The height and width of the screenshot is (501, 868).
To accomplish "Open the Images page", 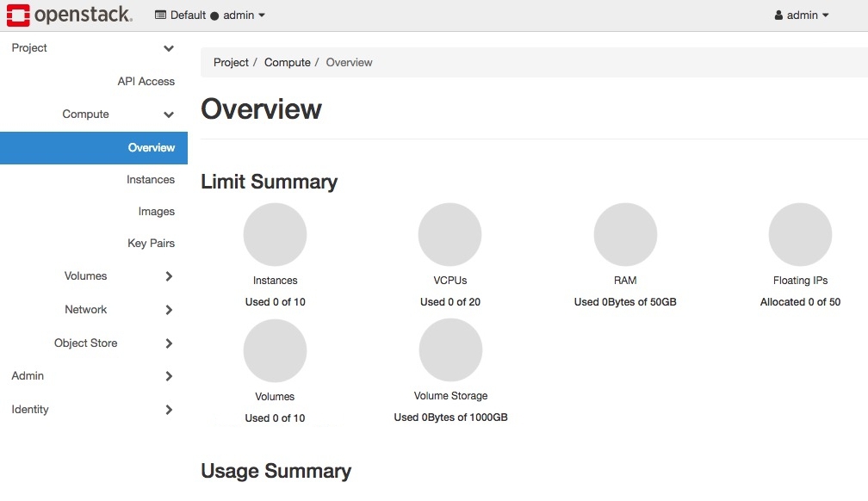I will coord(156,212).
